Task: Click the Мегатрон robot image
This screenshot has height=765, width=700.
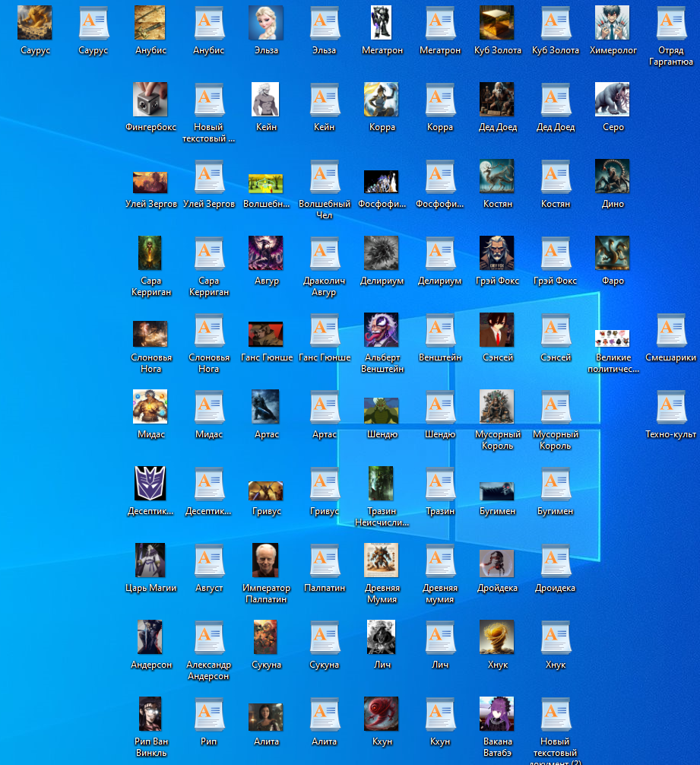Action: click(382, 23)
